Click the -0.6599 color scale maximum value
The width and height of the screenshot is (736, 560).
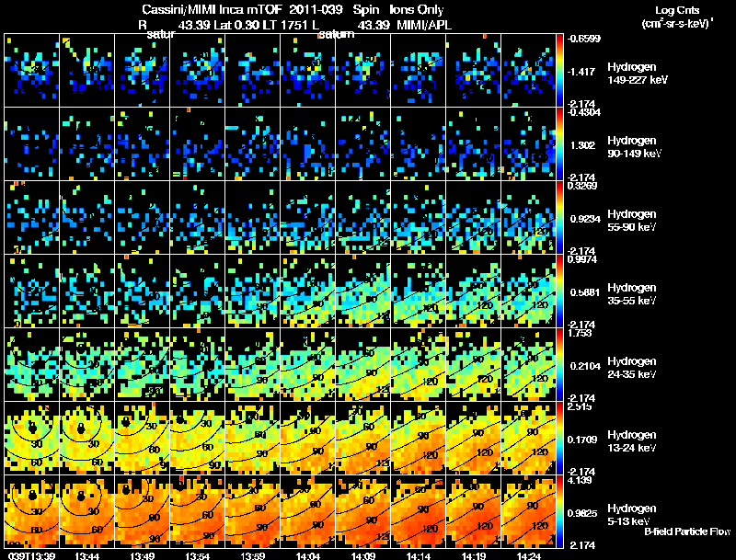[584, 39]
